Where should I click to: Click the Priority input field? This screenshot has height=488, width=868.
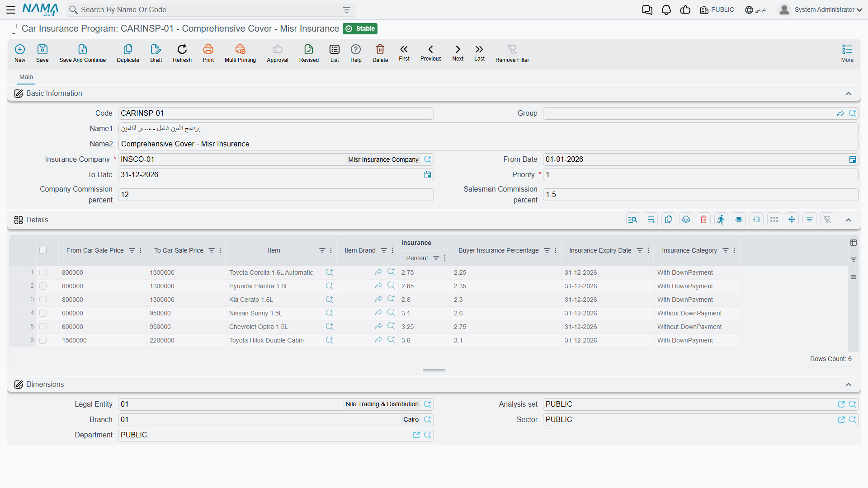coord(701,175)
